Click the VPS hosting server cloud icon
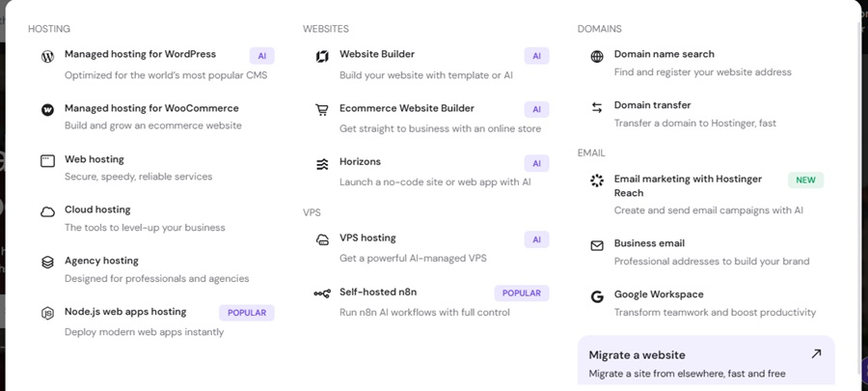The width and height of the screenshot is (868, 391). 322,239
